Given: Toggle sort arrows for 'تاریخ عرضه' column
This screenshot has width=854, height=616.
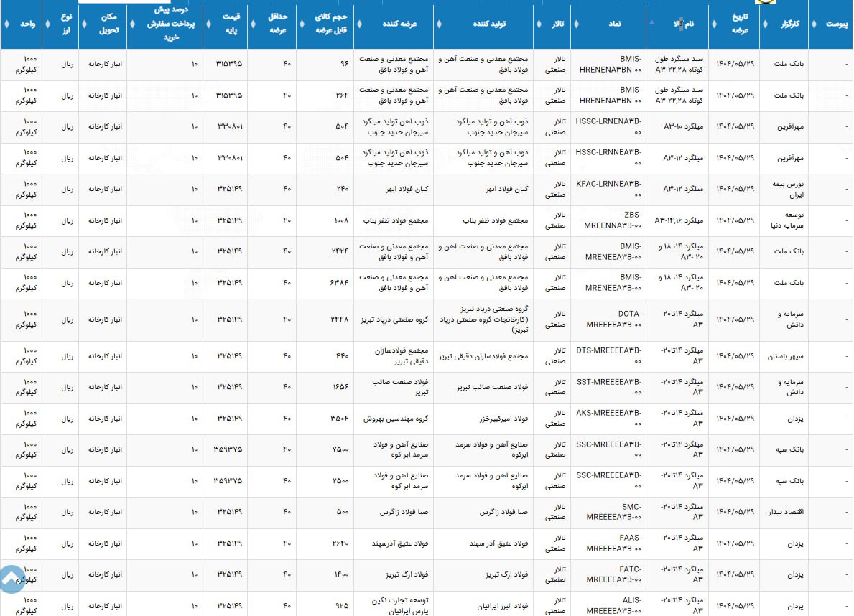Looking at the screenshot, I should [714, 24].
